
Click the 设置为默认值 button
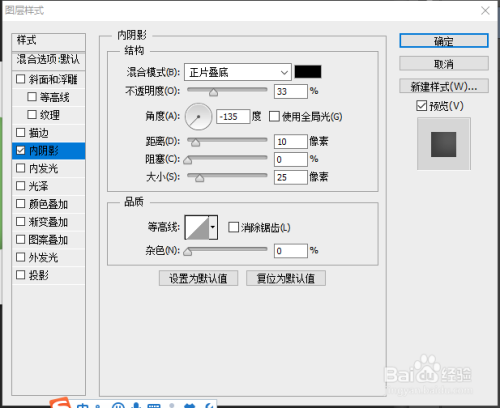tap(198, 278)
